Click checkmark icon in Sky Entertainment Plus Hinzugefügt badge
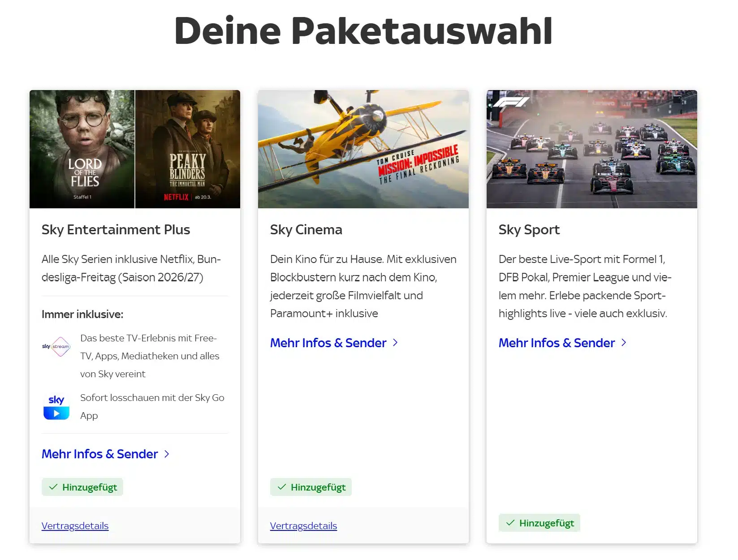 point(53,487)
